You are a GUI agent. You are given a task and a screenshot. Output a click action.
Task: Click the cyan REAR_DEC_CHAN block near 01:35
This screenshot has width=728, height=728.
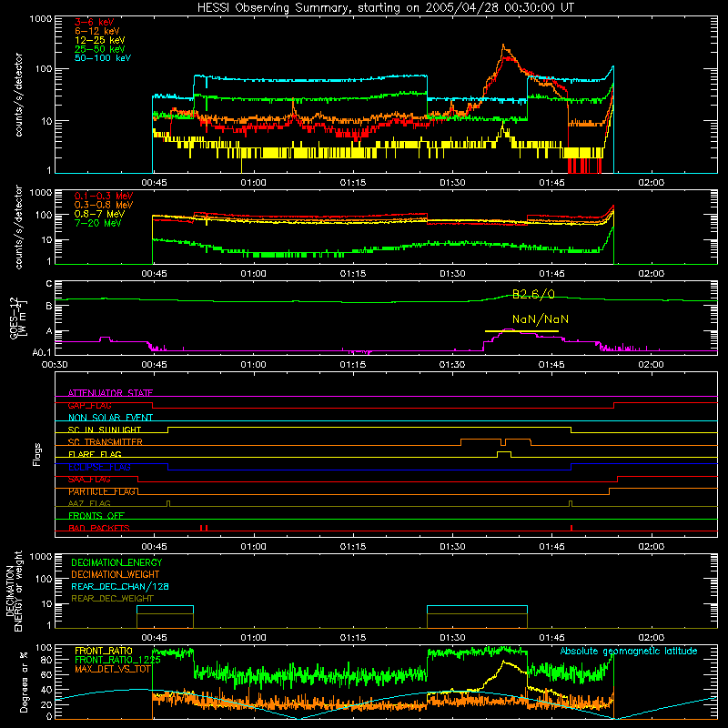point(477,610)
